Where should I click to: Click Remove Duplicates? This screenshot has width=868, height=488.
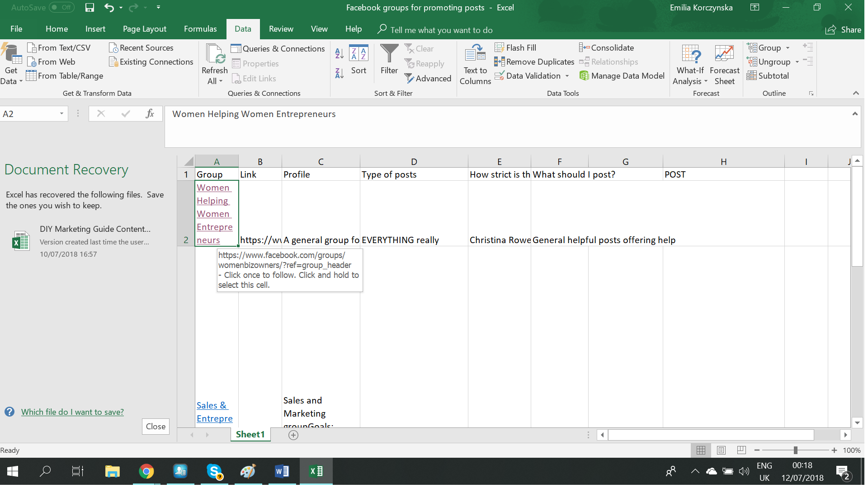click(535, 62)
